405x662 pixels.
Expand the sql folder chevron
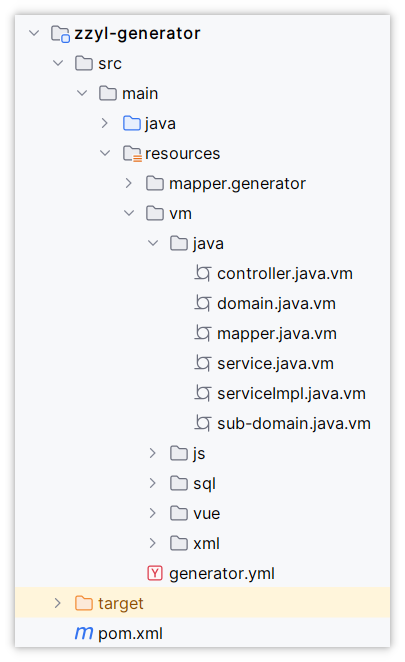pyautogui.click(x=152, y=483)
